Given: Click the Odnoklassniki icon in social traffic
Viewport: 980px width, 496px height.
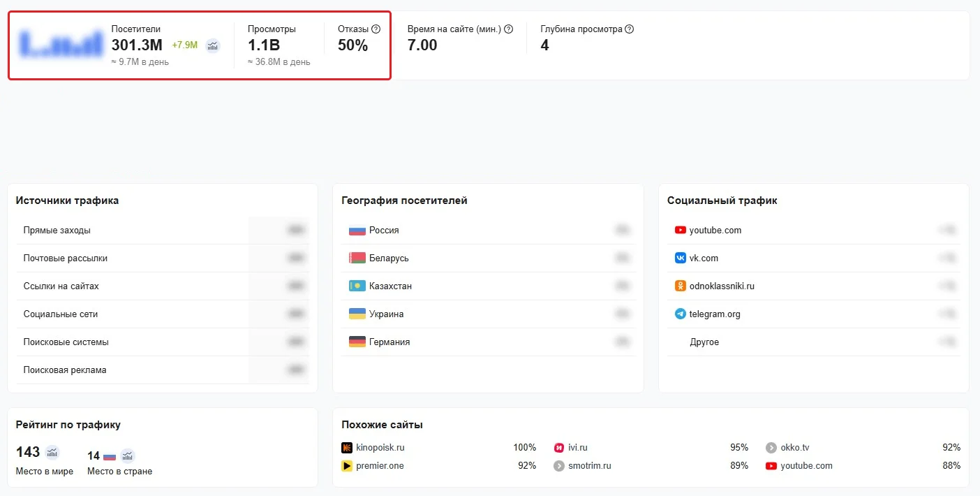Looking at the screenshot, I should (x=681, y=286).
